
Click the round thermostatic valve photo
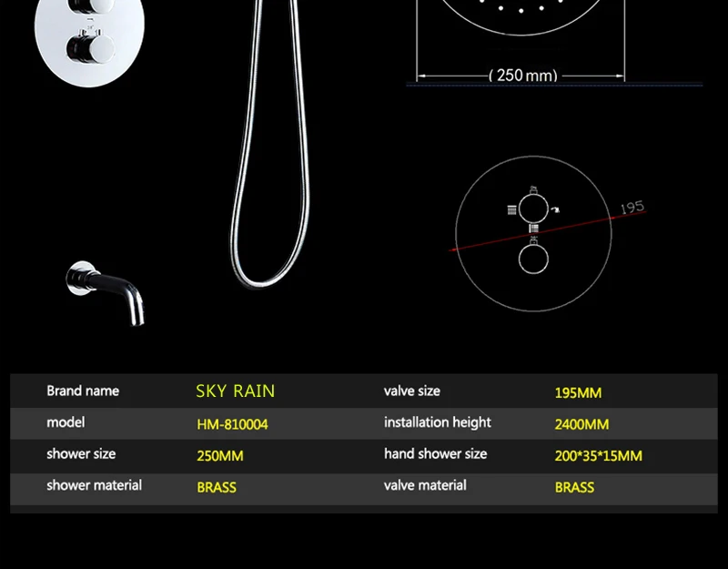(x=89, y=43)
